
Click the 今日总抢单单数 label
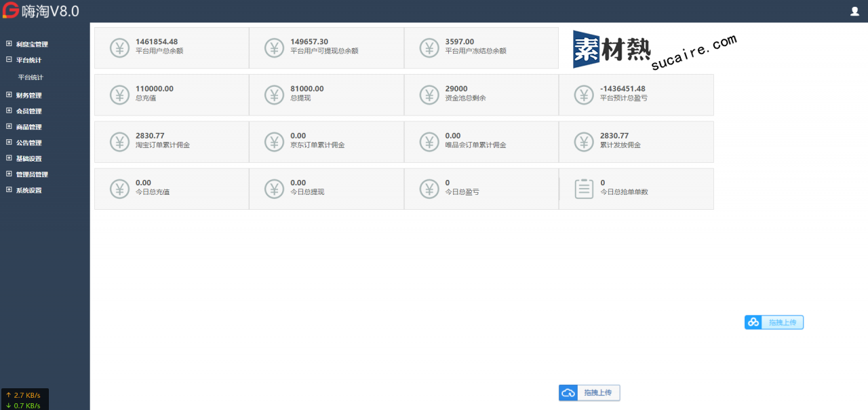coord(624,192)
